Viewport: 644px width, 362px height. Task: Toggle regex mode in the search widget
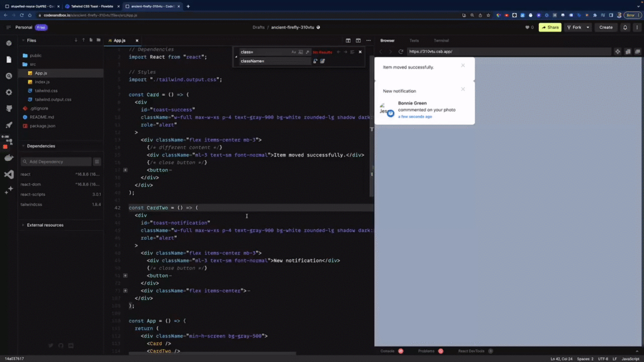tap(307, 52)
